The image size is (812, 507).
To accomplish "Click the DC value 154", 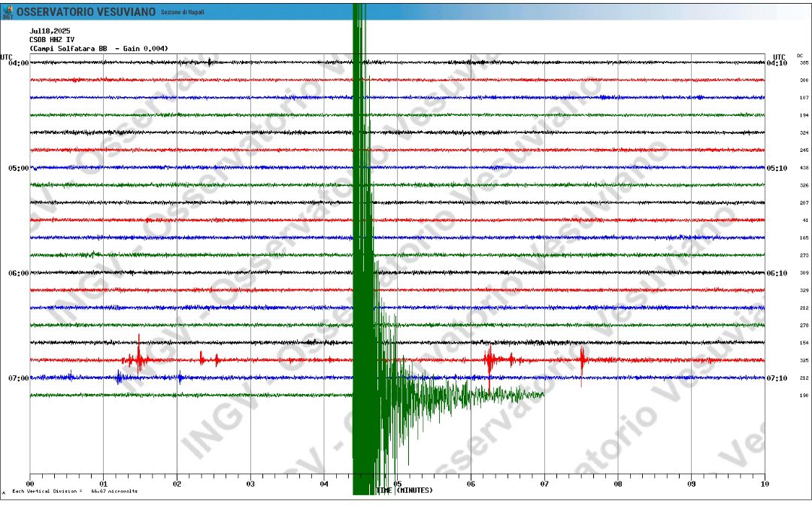I will click(x=804, y=343).
